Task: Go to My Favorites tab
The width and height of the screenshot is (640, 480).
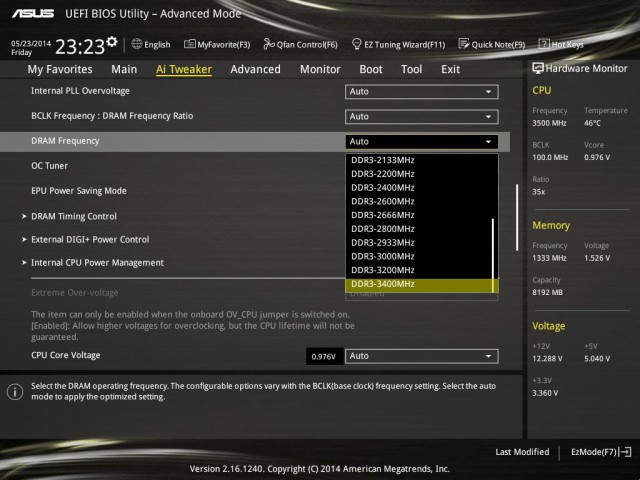Action: pyautogui.click(x=60, y=69)
